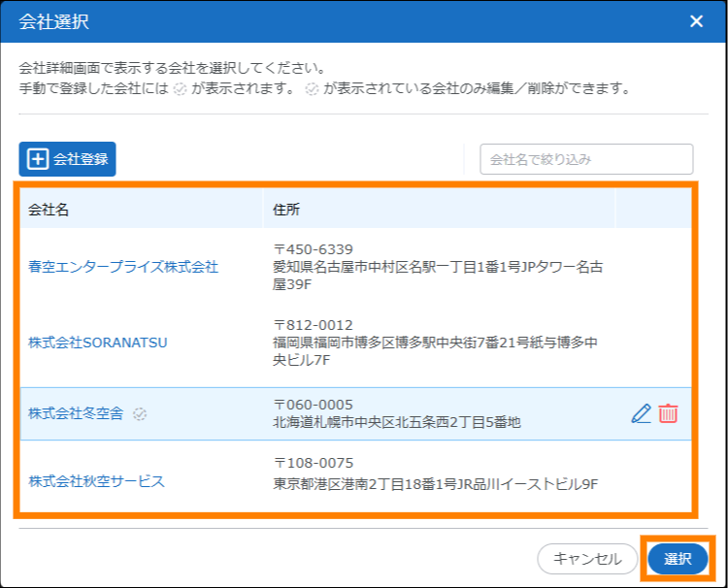Open 株式会社秋空サービス link
This screenshot has height=588, width=728.
[96, 481]
